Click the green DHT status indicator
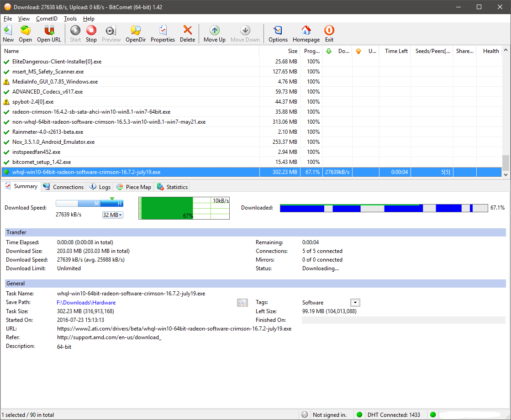The height and width of the screenshot is (420, 511). click(x=359, y=415)
